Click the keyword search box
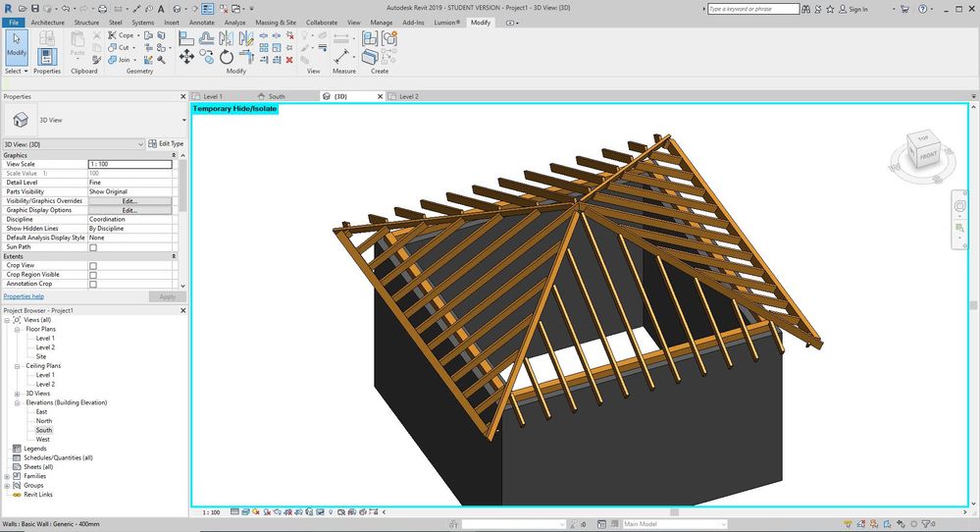 753,9
